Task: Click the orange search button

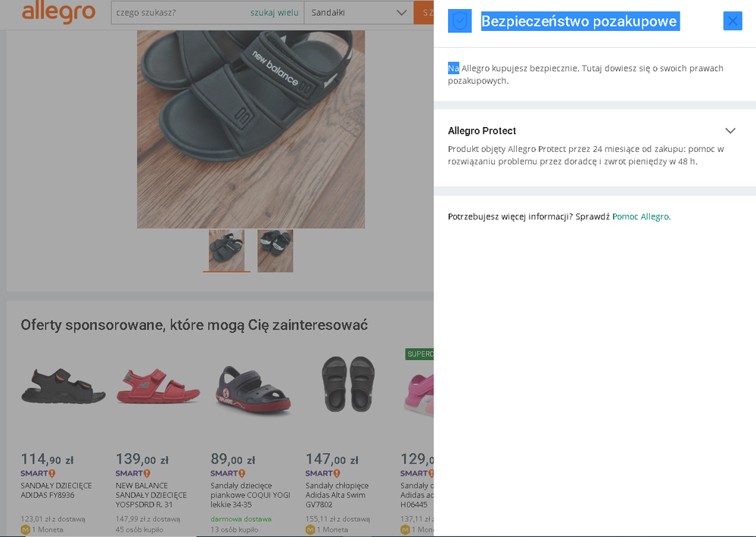Action: pyautogui.click(x=424, y=13)
